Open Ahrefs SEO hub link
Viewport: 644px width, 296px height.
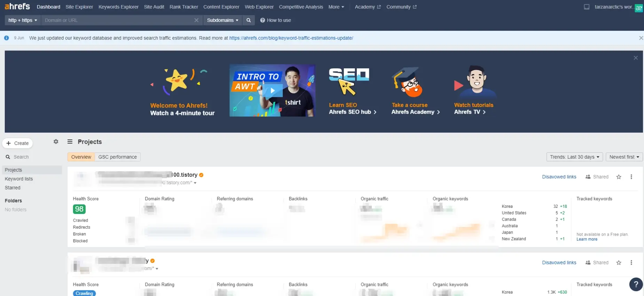pyautogui.click(x=353, y=112)
